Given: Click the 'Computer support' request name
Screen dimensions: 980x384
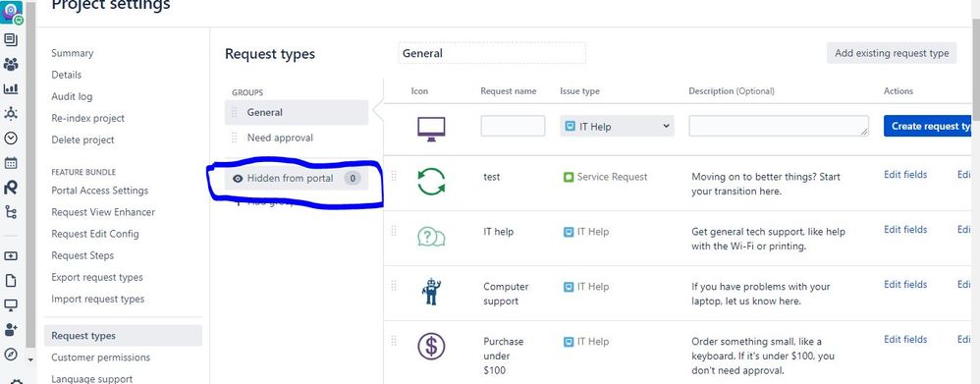Looking at the screenshot, I should (x=506, y=294).
